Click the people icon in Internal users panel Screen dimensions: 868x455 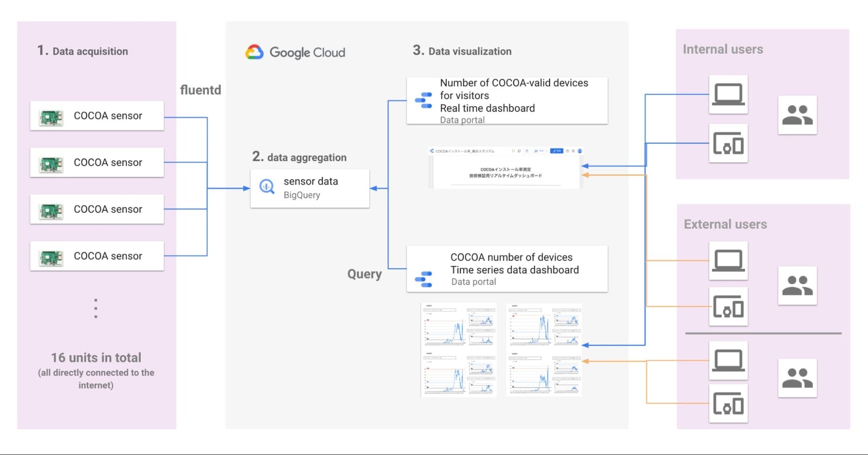click(797, 115)
